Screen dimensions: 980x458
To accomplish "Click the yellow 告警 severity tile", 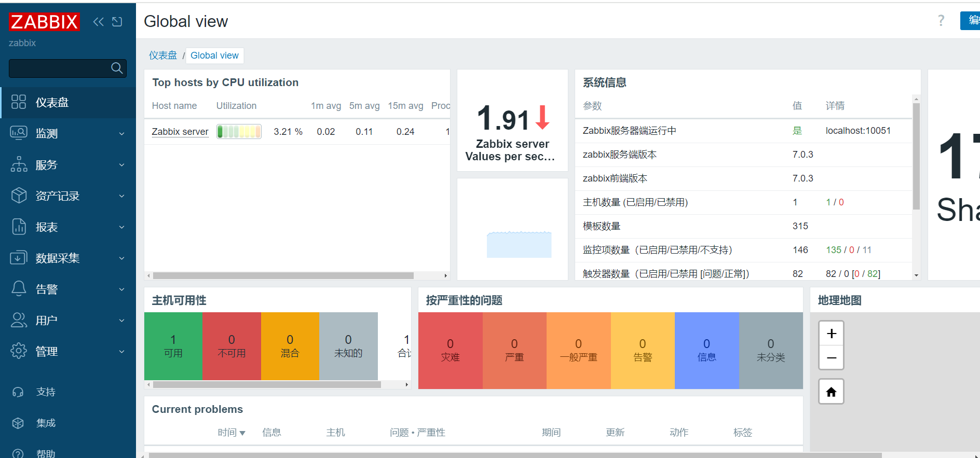I will click(x=643, y=350).
